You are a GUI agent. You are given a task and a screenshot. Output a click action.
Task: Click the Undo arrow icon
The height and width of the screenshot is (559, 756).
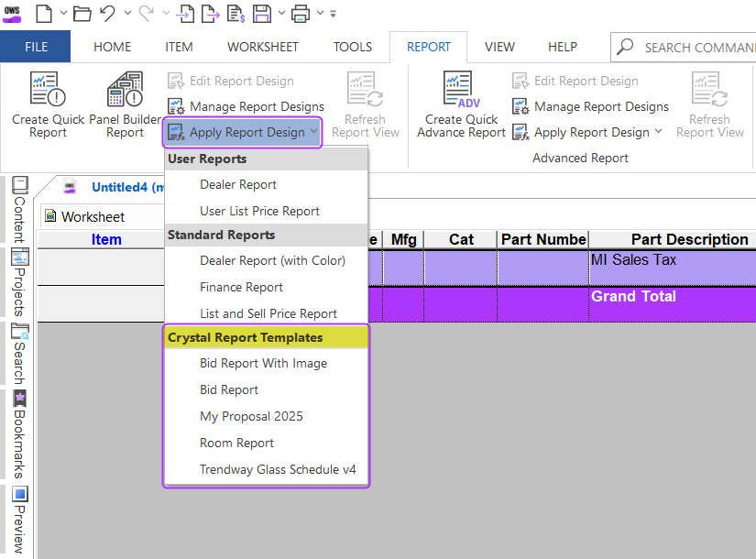point(107,14)
